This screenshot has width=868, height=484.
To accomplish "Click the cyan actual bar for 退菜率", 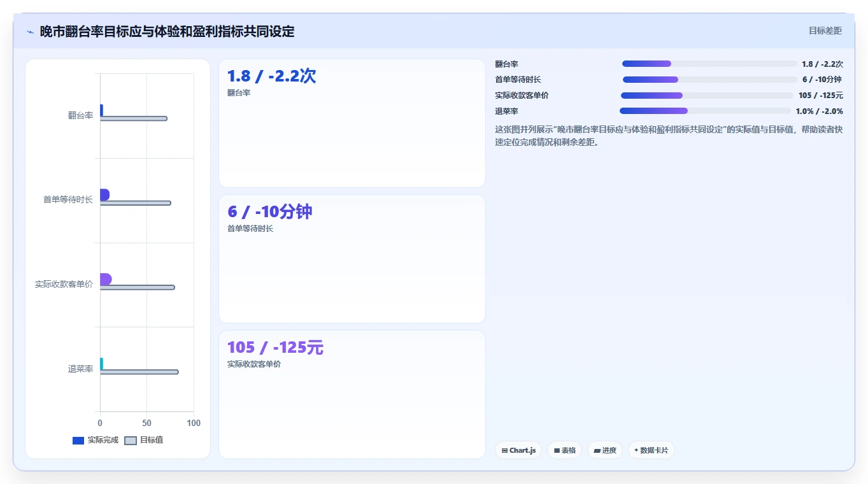I will point(101,364).
